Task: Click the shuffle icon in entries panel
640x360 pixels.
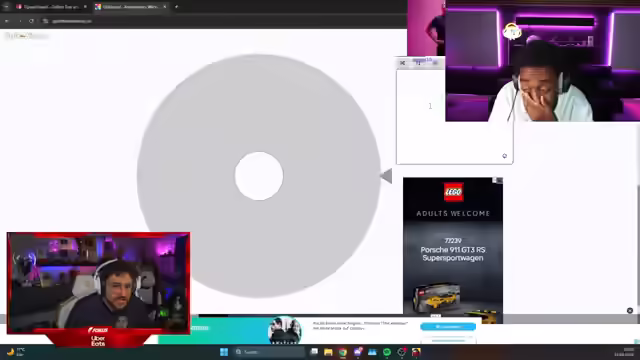Action: point(402,63)
